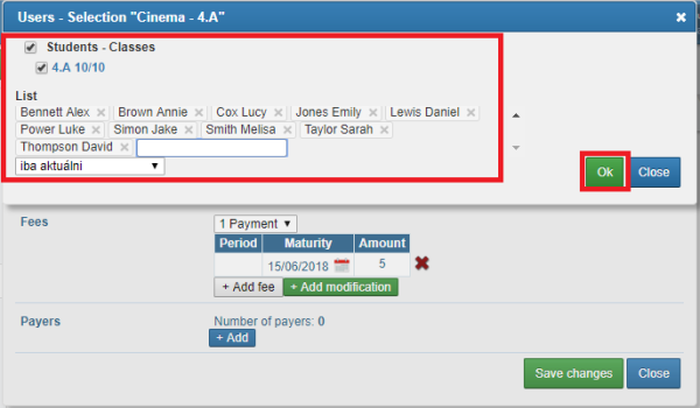Remove Jones Emily tag
Screen dimensions: 700x408
click(x=373, y=113)
